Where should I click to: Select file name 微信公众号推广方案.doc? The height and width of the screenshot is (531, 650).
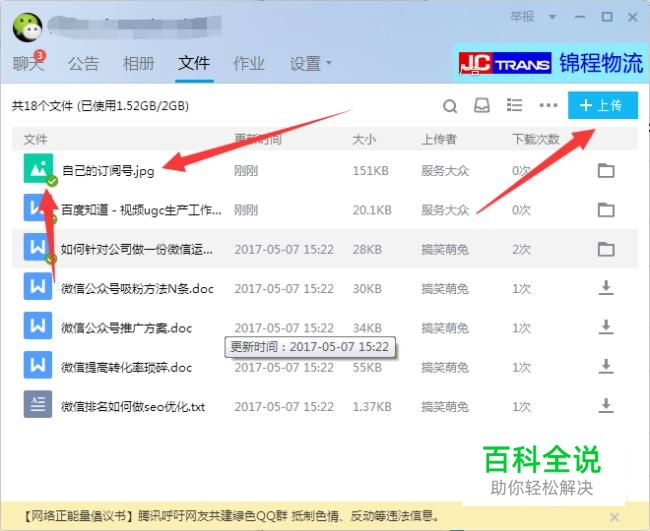(126, 328)
